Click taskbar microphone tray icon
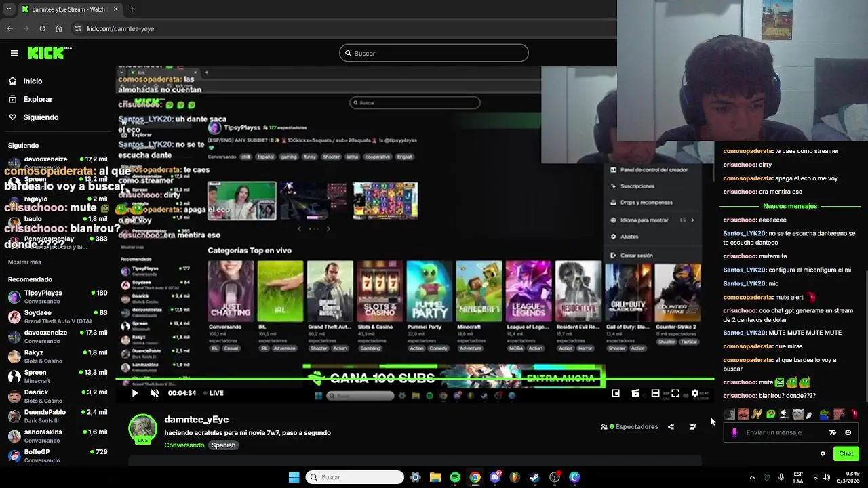The image size is (868, 488). [781, 477]
